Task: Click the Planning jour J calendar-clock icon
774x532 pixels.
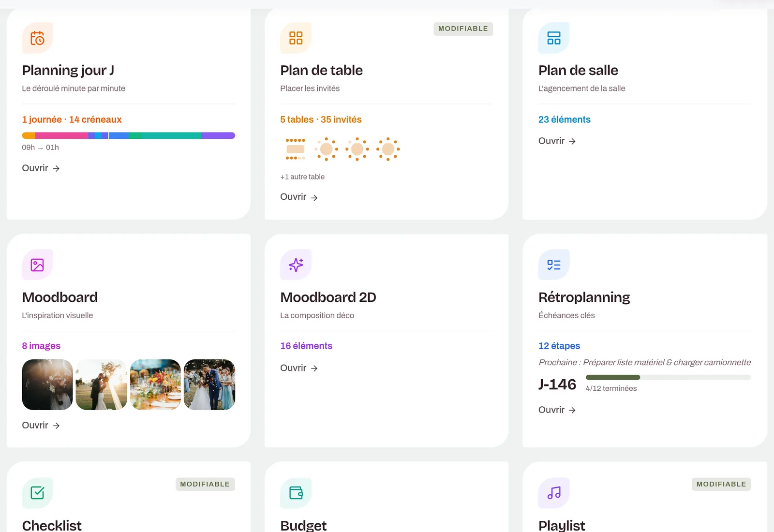Action: [37, 38]
